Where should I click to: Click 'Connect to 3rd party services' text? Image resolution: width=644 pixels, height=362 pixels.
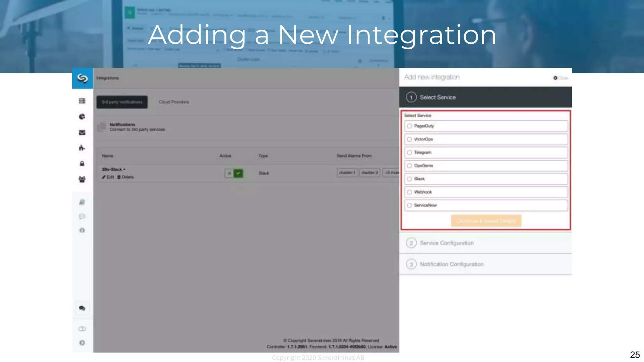tap(137, 129)
